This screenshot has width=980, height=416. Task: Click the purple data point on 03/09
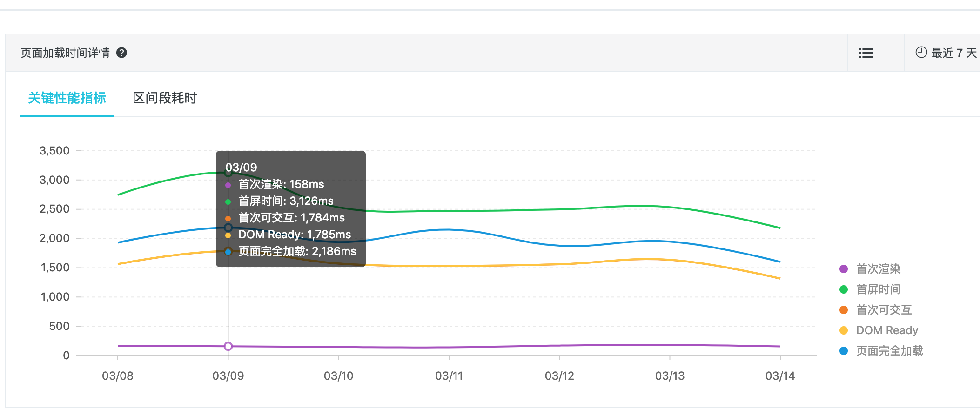[x=228, y=346]
